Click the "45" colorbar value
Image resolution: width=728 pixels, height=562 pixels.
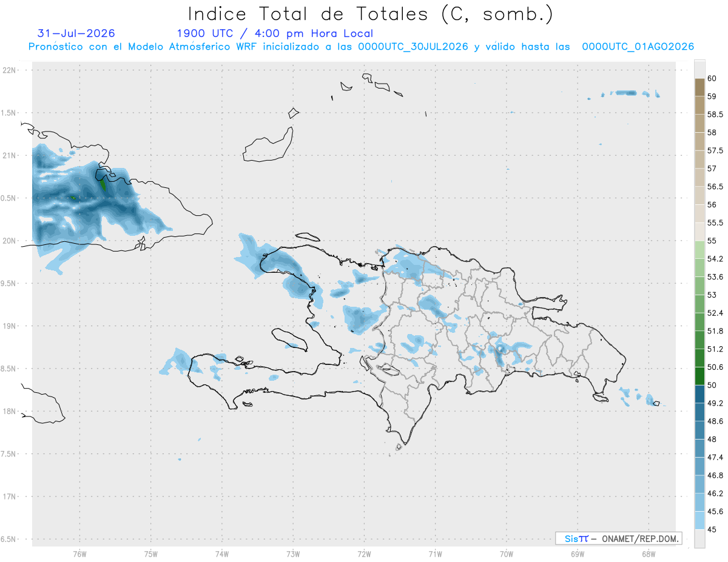pyautogui.click(x=712, y=530)
